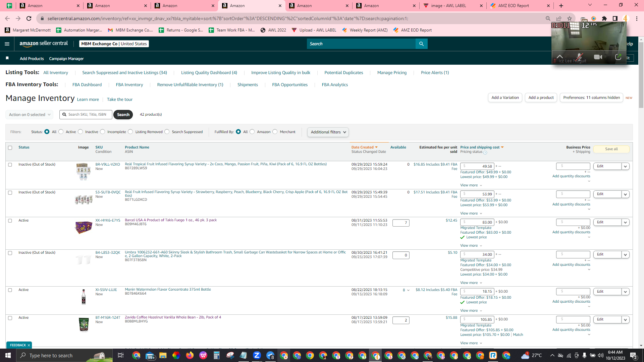Select the Active status filter
Viewport: 644px width, 362px height.
click(61, 132)
